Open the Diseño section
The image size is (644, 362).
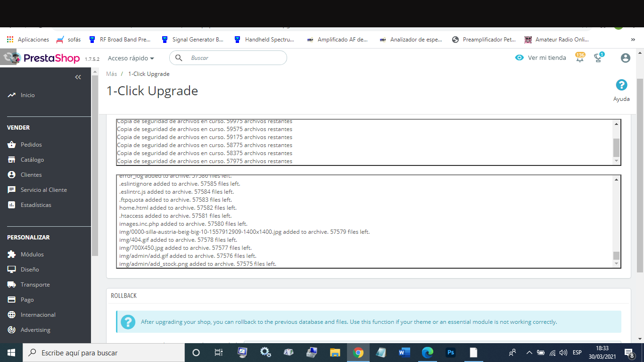[29, 269]
